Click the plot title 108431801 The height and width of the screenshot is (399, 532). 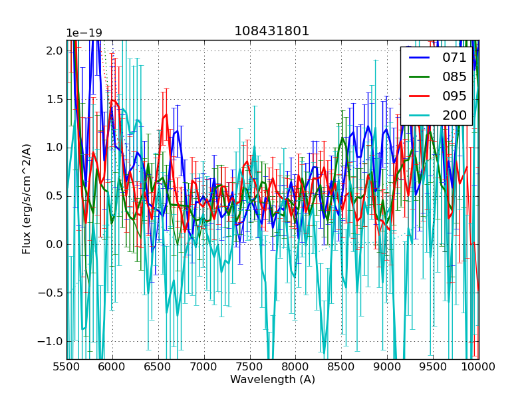pos(272,31)
